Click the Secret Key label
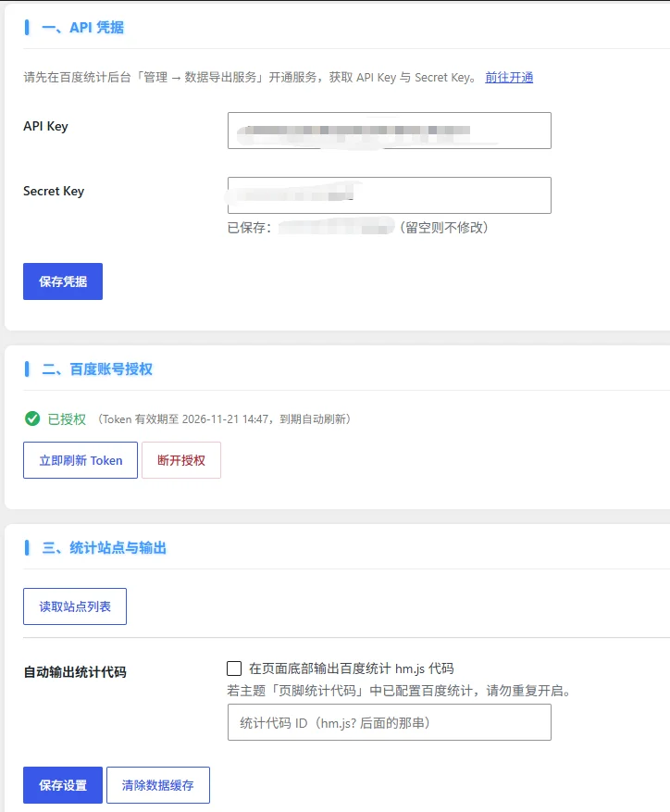The width and height of the screenshot is (670, 812). tap(54, 191)
